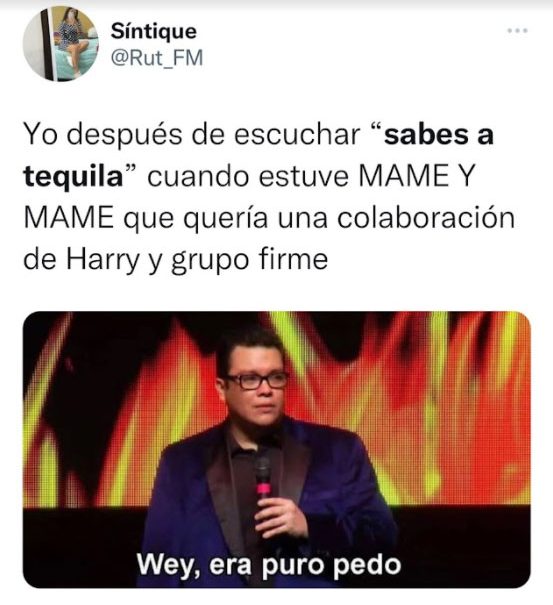This screenshot has height=605, width=553.
Task: Visit the @Rut_FM handle
Action: pos(157,58)
